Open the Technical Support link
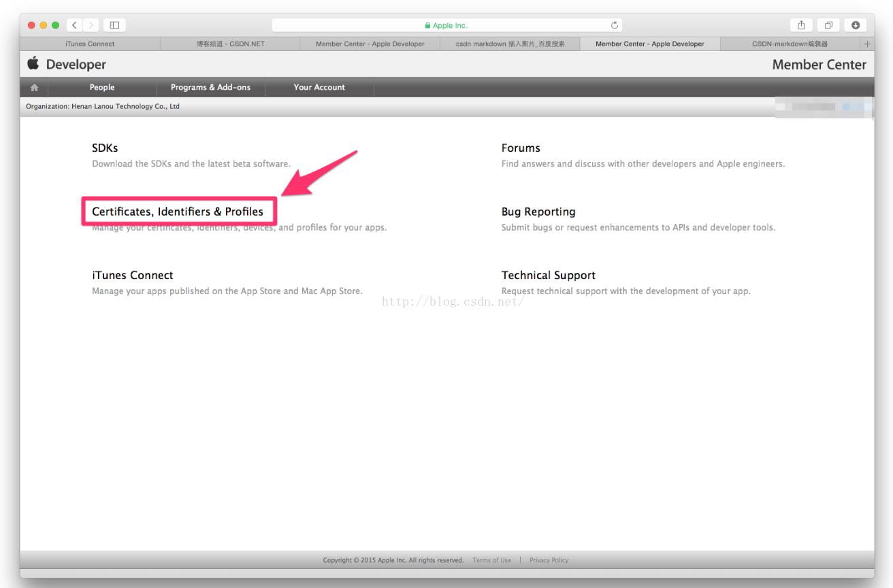The image size is (893, 588). point(549,275)
